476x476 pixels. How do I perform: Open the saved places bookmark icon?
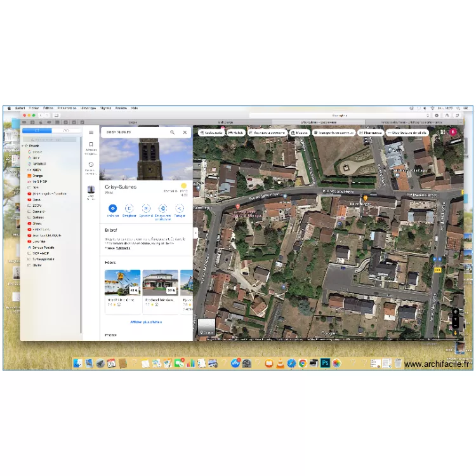[x=91, y=145]
